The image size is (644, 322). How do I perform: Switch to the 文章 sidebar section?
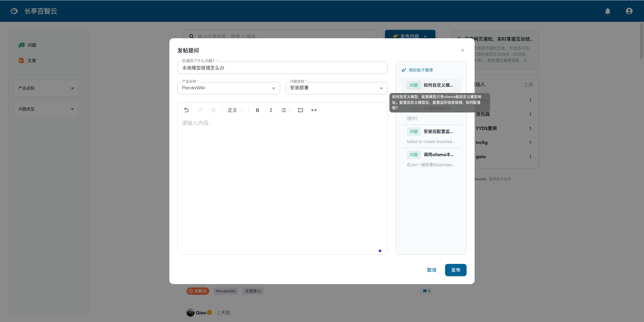click(x=32, y=60)
